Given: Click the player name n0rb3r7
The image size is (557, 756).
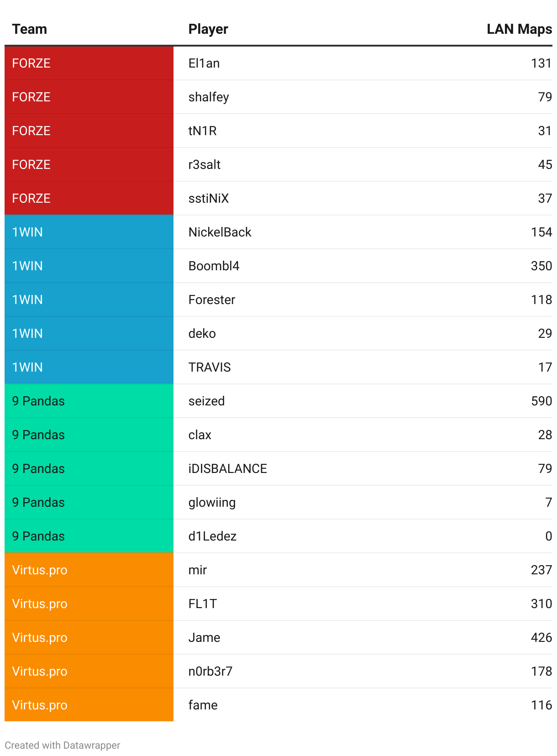Looking at the screenshot, I should click(210, 671).
